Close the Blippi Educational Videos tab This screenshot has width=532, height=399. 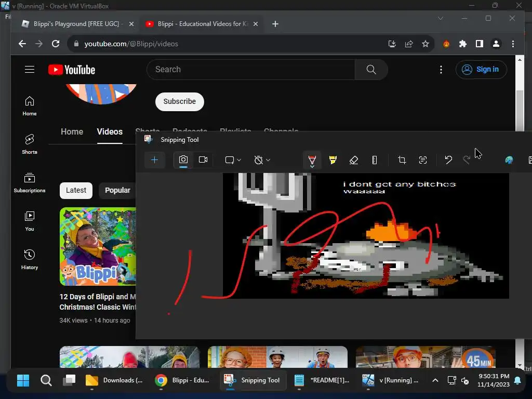coord(256,24)
